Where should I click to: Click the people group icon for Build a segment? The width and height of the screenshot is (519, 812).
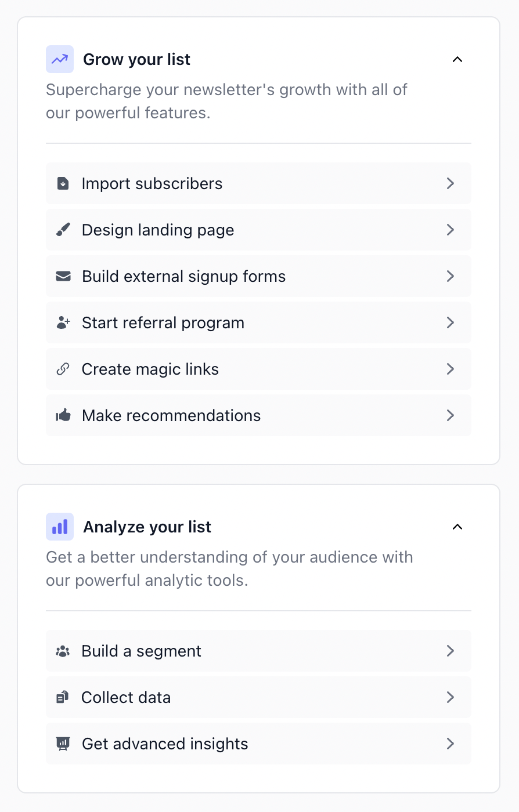[63, 651]
